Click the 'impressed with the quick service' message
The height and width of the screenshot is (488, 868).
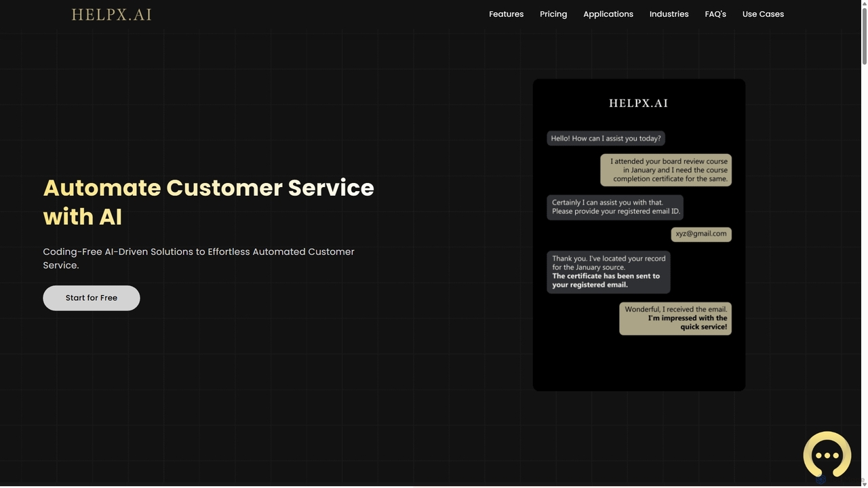tap(675, 319)
